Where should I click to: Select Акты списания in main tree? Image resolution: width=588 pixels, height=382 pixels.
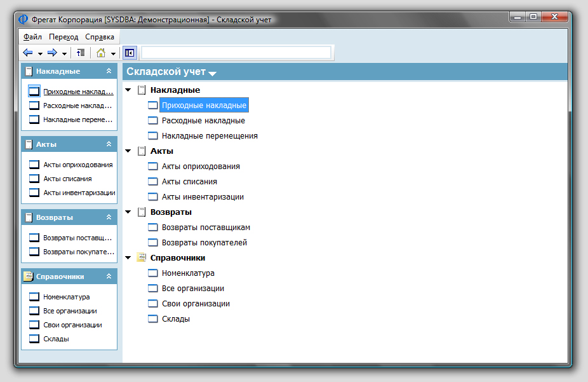189,182
